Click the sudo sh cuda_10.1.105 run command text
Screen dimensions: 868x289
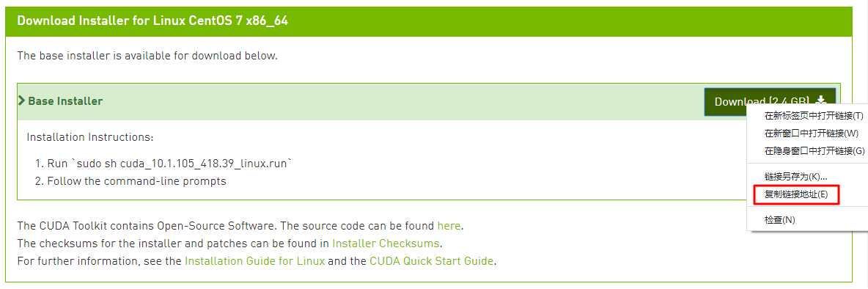point(183,164)
